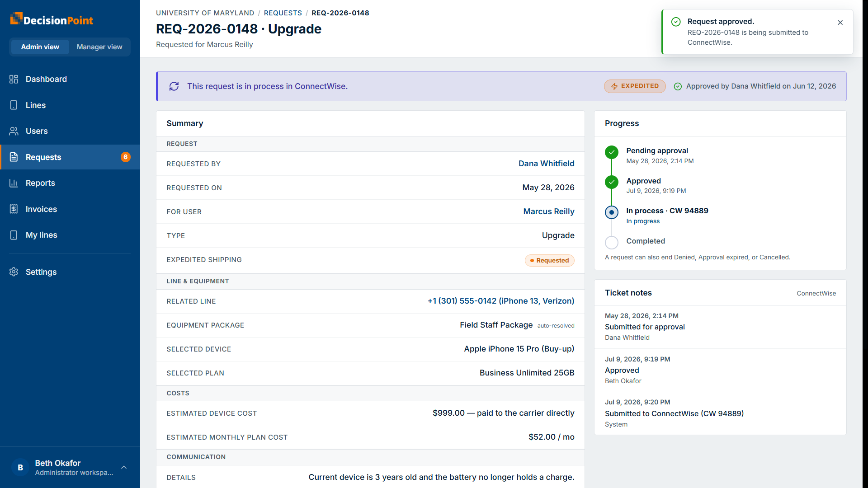Dismiss the Request approved notification
Image resolution: width=868 pixels, height=488 pixels.
coord(840,23)
